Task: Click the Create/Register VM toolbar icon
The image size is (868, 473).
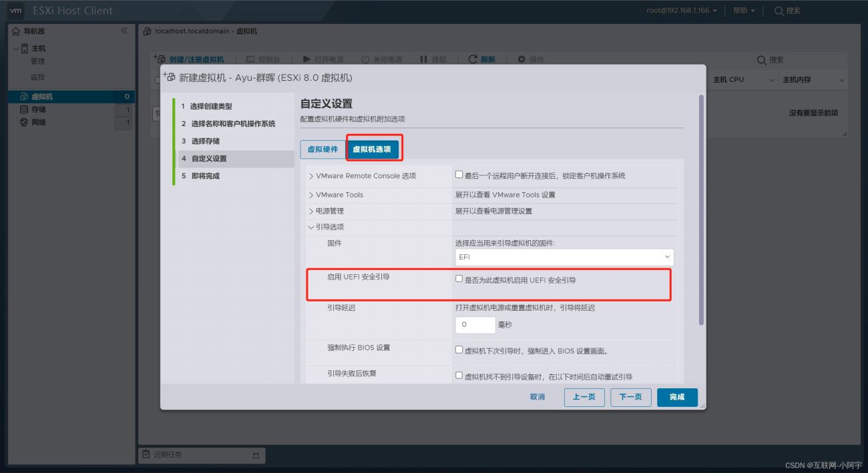Action: click(x=160, y=59)
